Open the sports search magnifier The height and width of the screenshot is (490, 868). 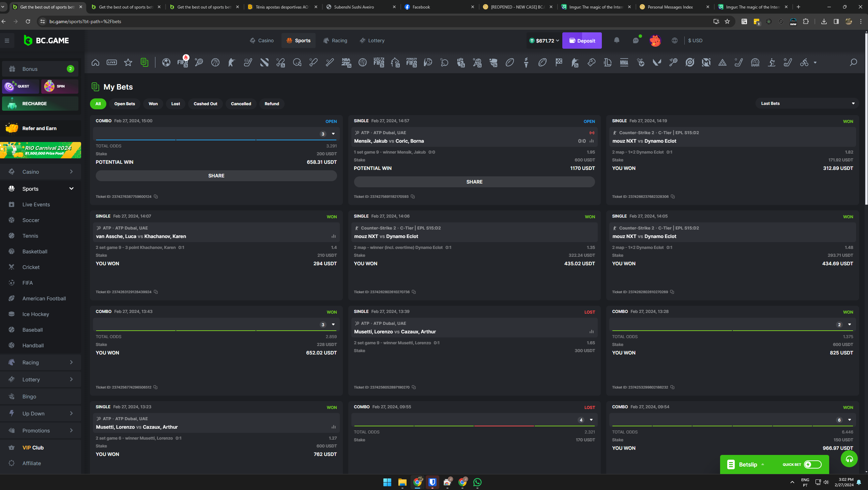coord(853,62)
